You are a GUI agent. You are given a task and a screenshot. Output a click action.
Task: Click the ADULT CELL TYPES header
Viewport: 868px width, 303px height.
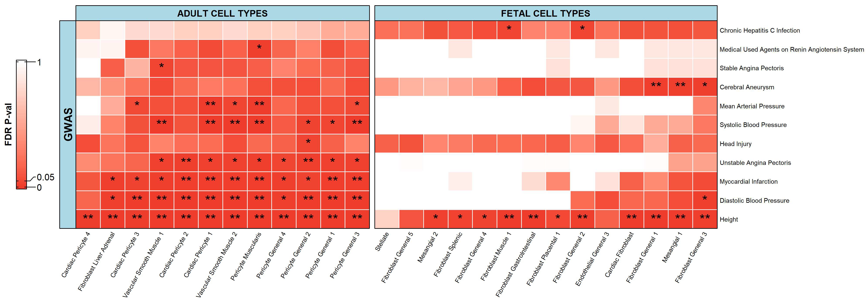pyautogui.click(x=222, y=14)
